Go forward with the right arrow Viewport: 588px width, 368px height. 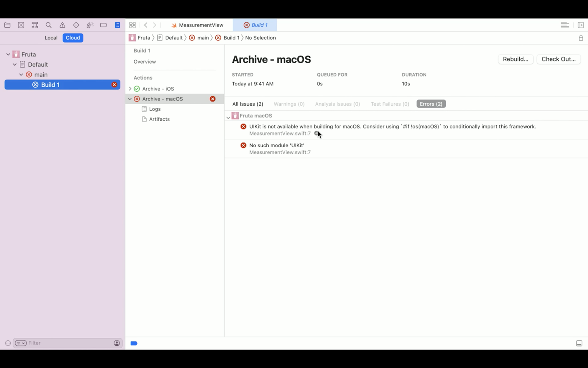pos(155,25)
